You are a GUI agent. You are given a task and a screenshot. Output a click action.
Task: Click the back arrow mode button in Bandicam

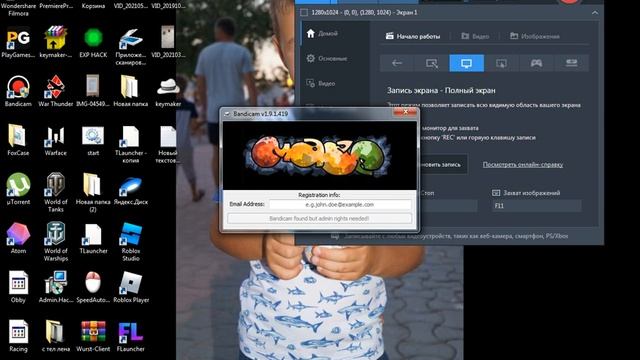click(x=397, y=63)
